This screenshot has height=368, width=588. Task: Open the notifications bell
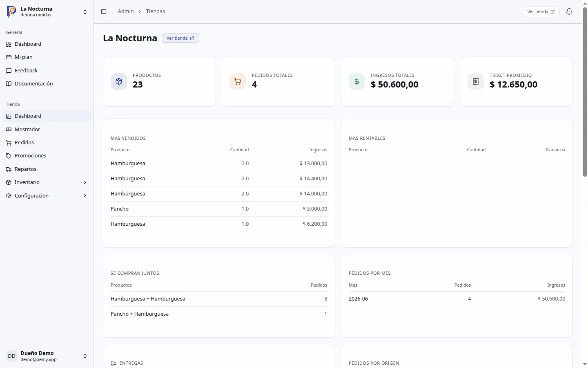pos(569,11)
